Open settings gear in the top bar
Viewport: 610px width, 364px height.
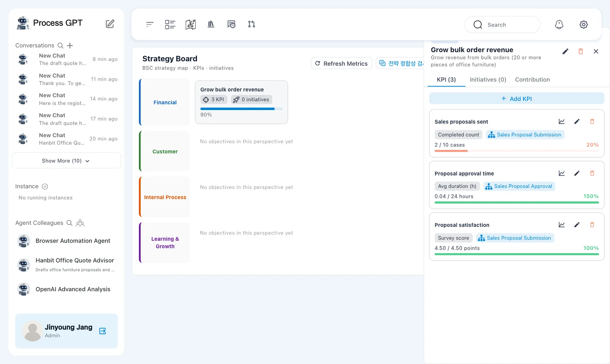(x=584, y=25)
